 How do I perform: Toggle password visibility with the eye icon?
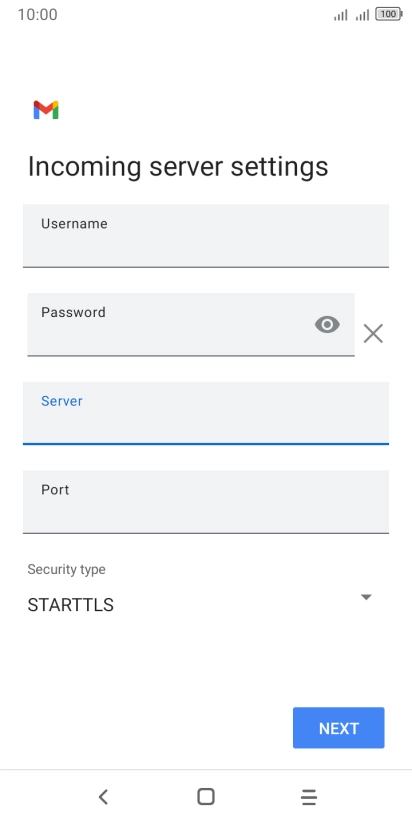(x=327, y=325)
